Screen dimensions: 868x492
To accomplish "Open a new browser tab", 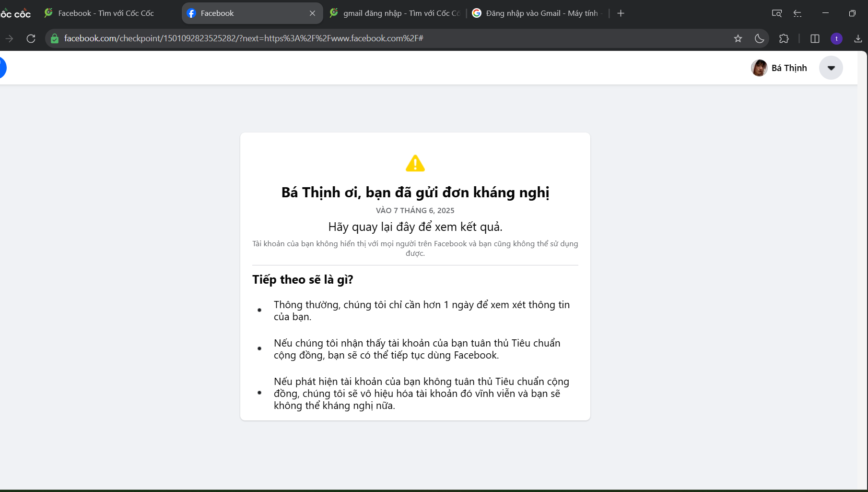I will [621, 13].
